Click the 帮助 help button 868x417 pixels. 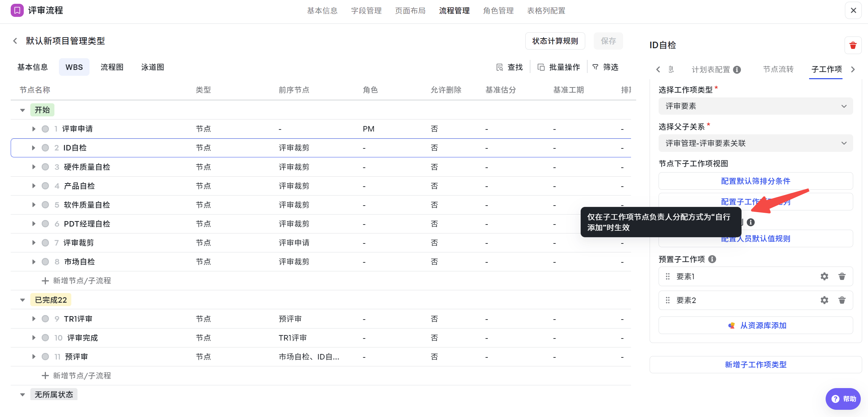[843, 399]
